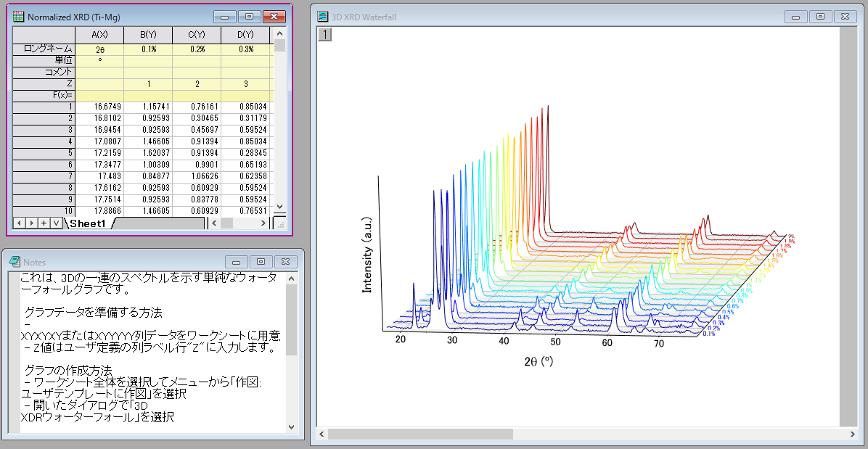Minimize the Notes window

point(237,262)
